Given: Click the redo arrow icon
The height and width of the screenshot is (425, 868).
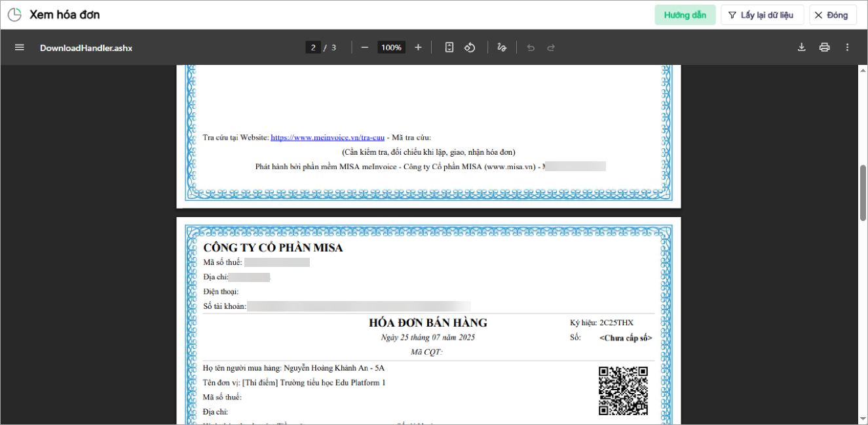Looking at the screenshot, I should 551,48.
